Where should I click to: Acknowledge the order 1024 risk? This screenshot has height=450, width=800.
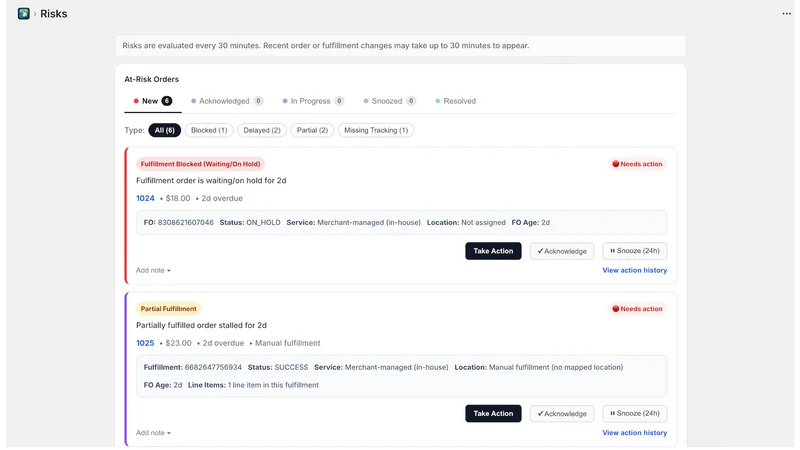(562, 251)
